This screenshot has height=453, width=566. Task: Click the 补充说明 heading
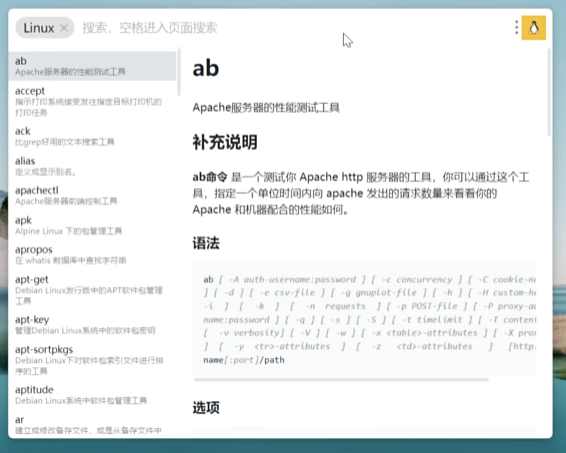(x=225, y=142)
